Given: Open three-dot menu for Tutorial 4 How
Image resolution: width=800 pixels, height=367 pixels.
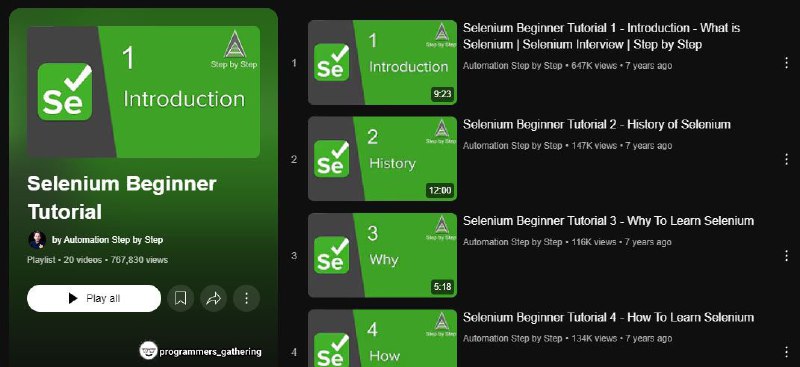Looking at the screenshot, I should pyautogui.click(x=786, y=352).
